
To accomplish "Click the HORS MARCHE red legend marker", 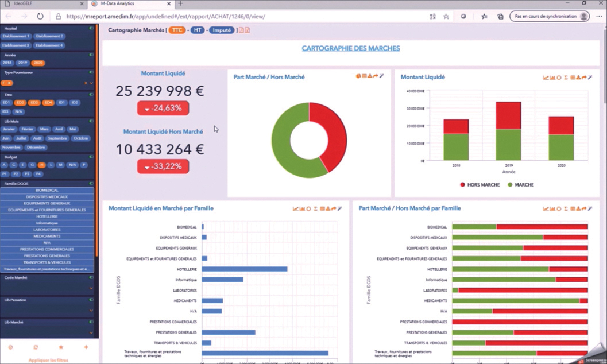I will tap(462, 185).
